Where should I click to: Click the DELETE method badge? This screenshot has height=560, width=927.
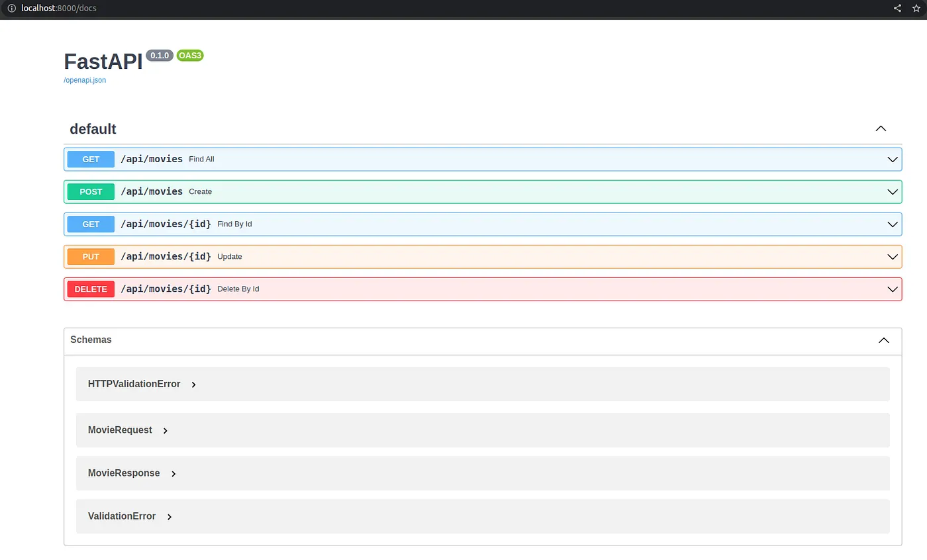(91, 289)
